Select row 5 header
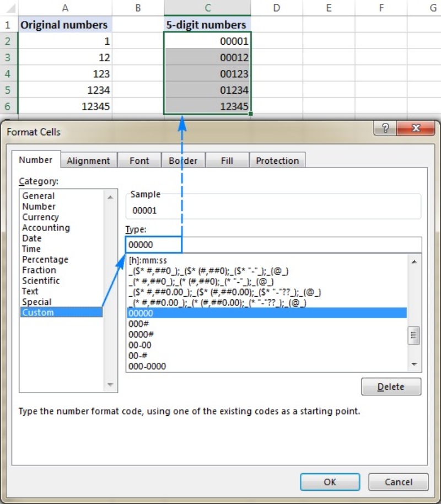The width and height of the screenshot is (441, 504). [x=8, y=90]
